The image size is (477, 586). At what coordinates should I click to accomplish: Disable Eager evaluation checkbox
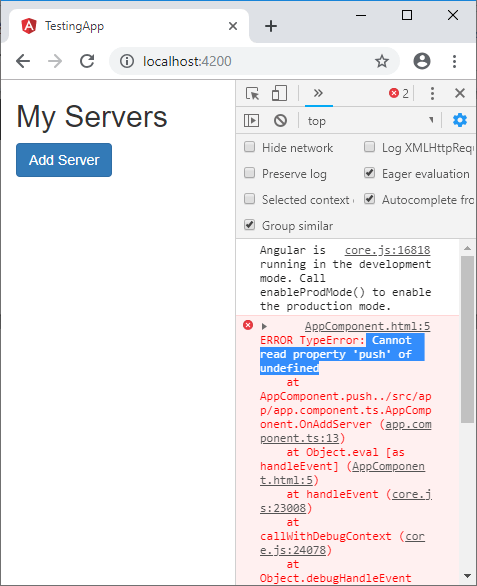[x=369, y=173]
